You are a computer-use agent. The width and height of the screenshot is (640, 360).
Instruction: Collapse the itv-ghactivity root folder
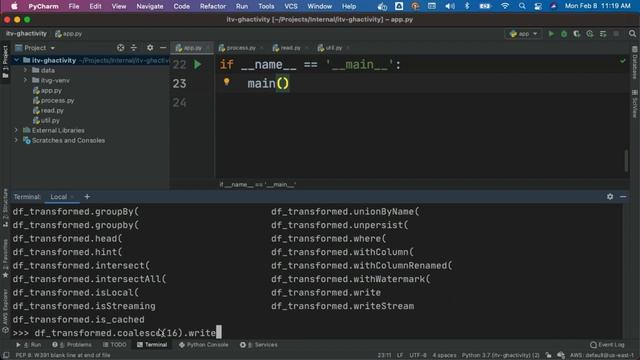click(16, 60)
